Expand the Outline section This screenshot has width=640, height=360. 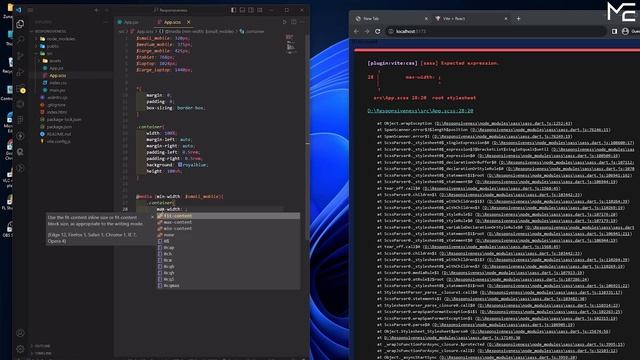coord(42,346)
